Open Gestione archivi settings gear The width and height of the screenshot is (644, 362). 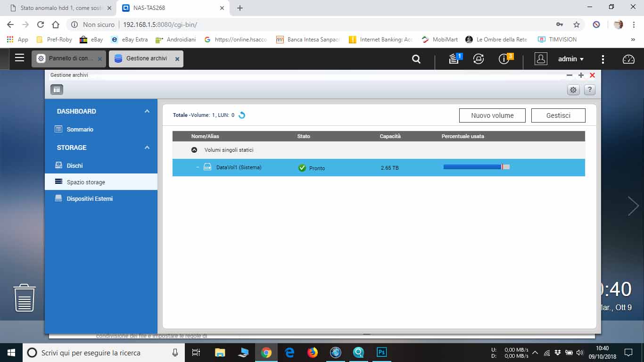[x=573, y=90]
